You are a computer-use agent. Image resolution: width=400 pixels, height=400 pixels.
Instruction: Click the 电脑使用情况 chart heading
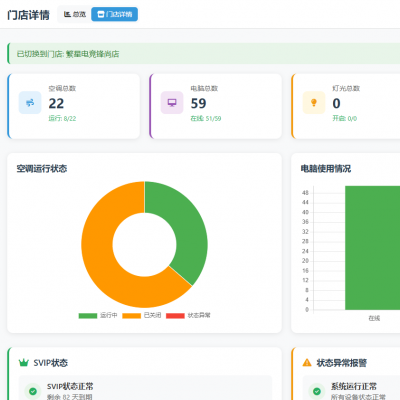326,169
